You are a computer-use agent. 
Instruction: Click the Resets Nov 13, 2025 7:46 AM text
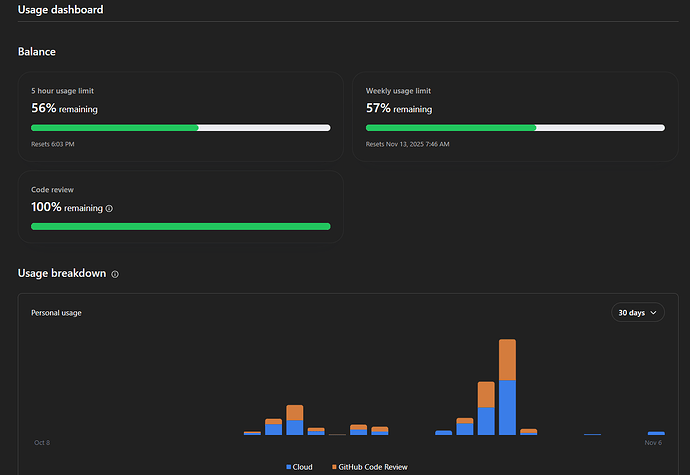(407, 144)
